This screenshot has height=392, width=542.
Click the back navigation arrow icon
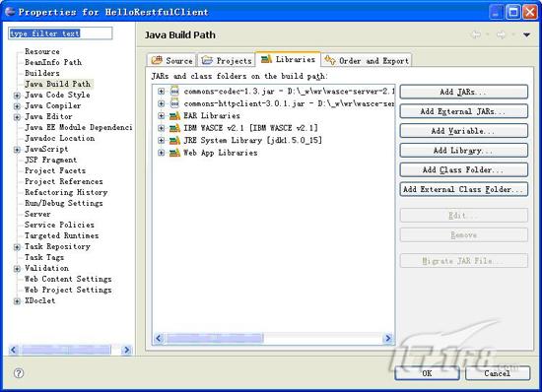(x=476, y=34)
